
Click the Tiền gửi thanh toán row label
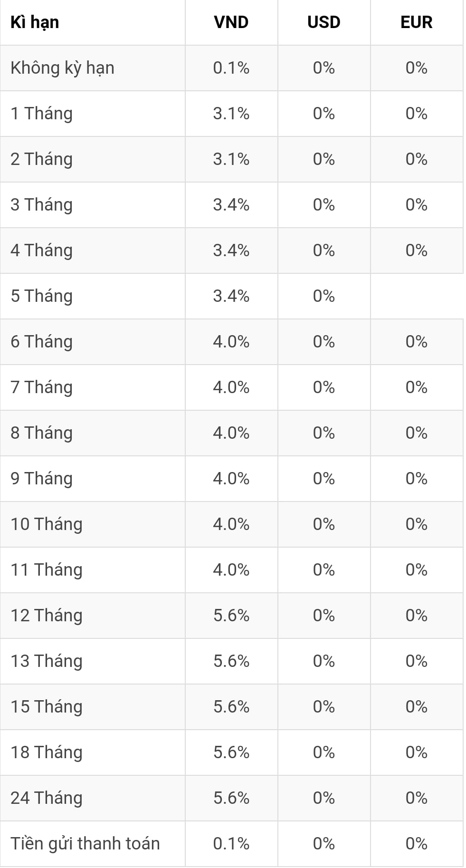85,844
